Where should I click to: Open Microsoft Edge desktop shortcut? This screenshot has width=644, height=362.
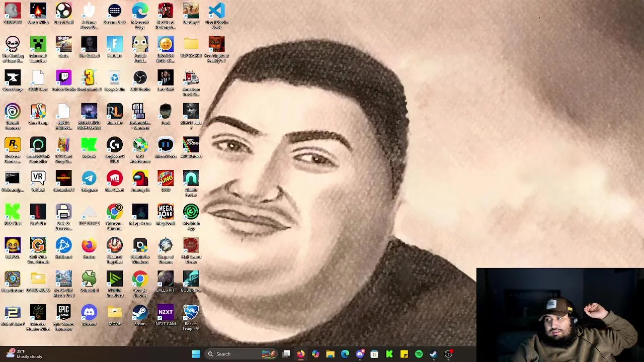(x=140, y=16)
